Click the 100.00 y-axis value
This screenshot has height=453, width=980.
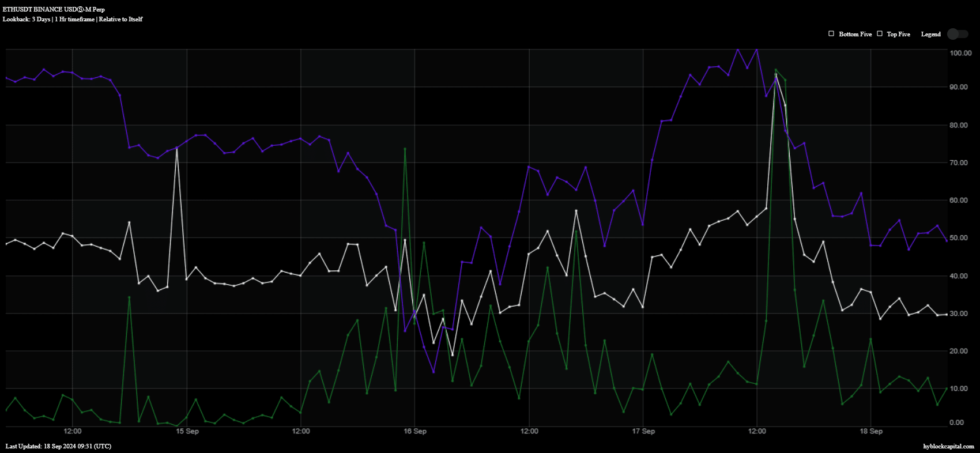click(960, 53)
